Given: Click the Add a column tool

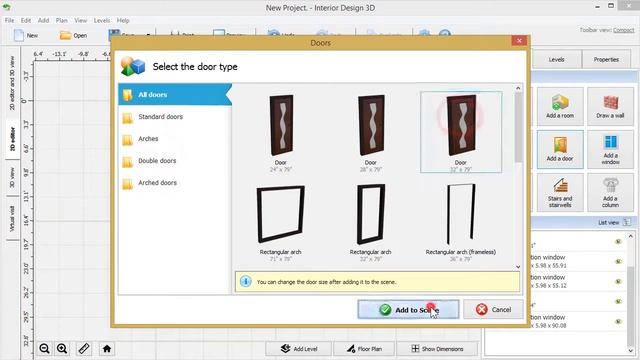Looking at the screenshot, I should click(x=610, y=193).
